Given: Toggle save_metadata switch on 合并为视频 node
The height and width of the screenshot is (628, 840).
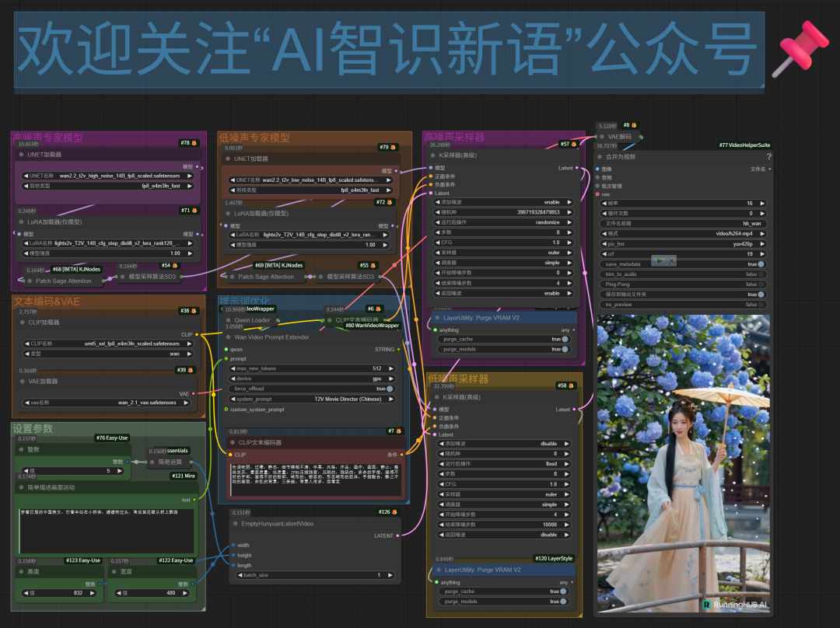Looking at the screenshot, I should [761, 264].
